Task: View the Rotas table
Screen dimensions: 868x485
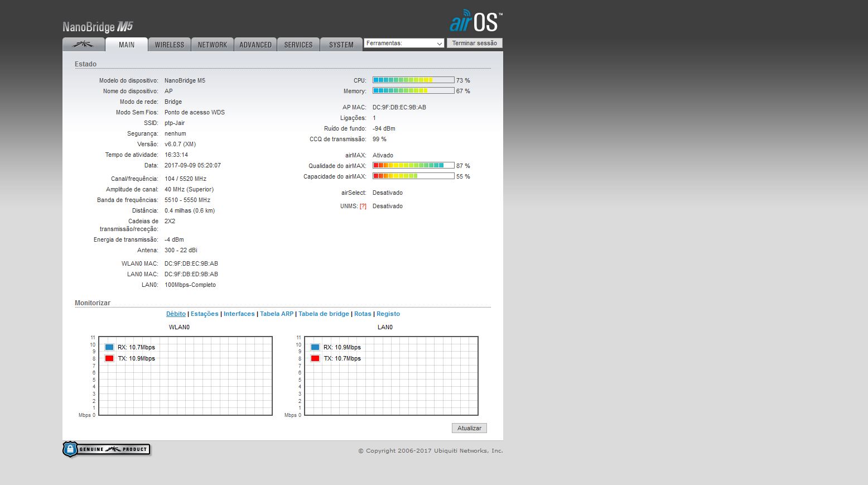Action: [363, 314]
